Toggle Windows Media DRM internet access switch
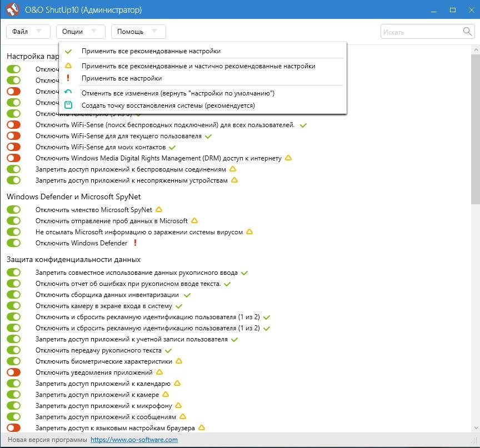The height and width of the screenshot is (448, 480). (x=14, y=158)
